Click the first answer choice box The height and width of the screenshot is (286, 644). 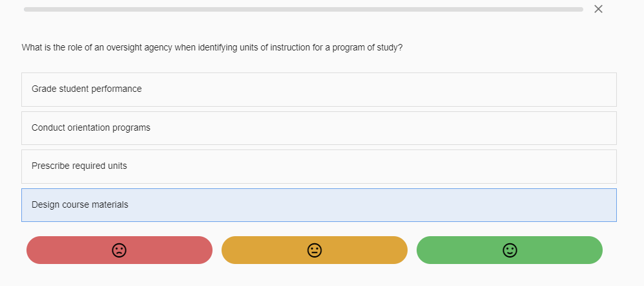tap(318, 89)
